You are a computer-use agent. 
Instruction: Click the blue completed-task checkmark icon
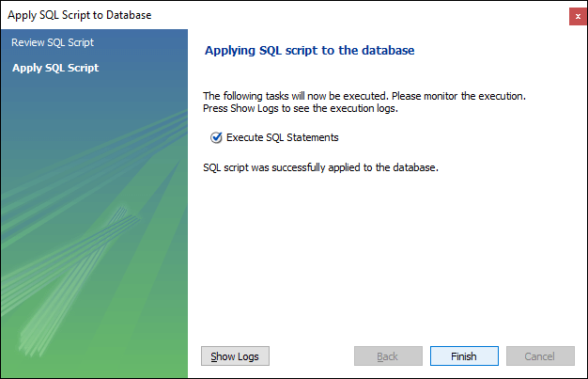click(x=216, y=138)
